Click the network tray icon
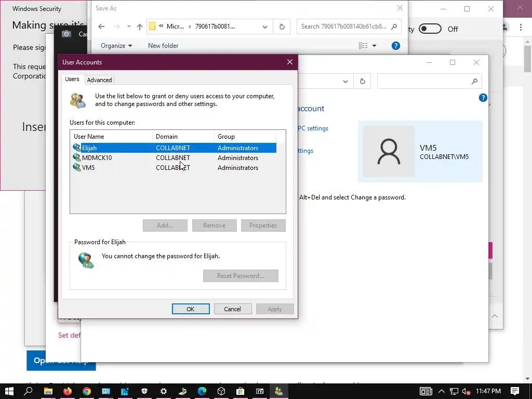The image size is (532, 399). (454, 392)
